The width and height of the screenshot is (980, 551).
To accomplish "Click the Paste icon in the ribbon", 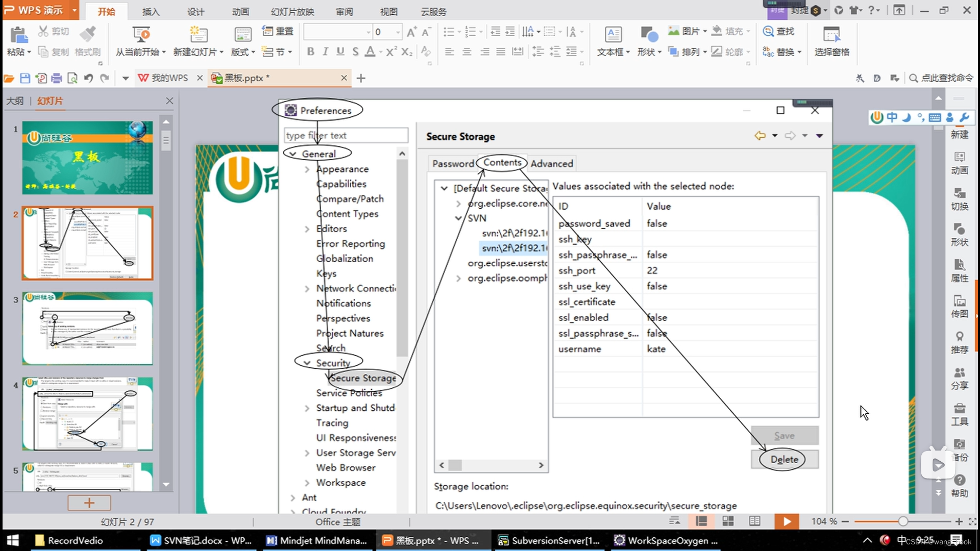I will pos(18,35).
